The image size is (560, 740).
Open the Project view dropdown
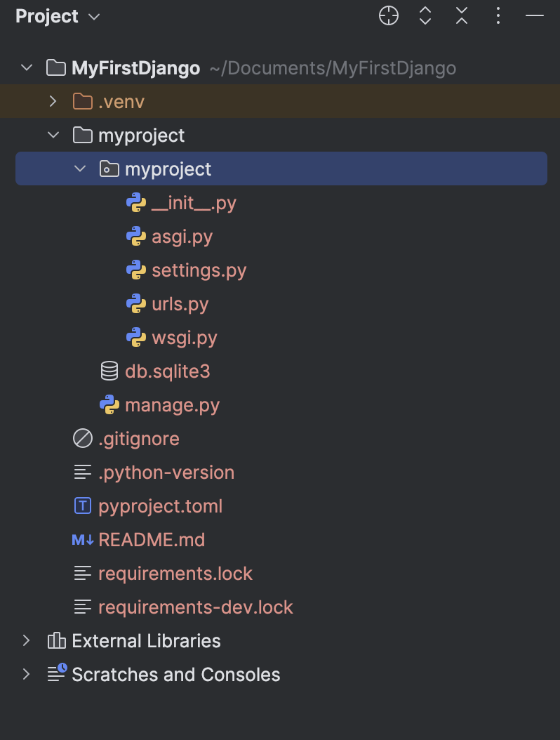pos(58,17)
